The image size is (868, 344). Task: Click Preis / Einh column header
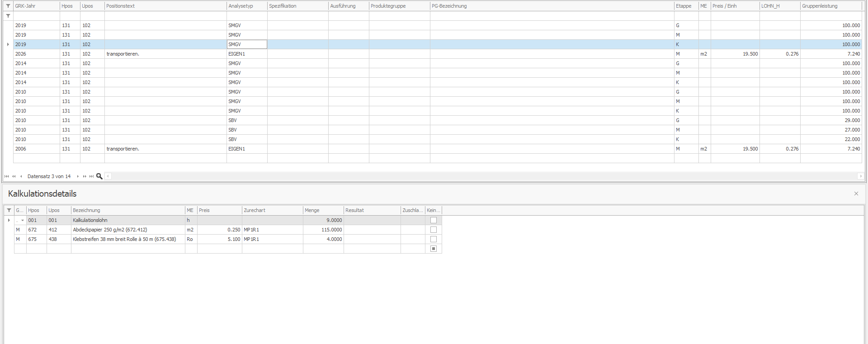click(735, 6)
